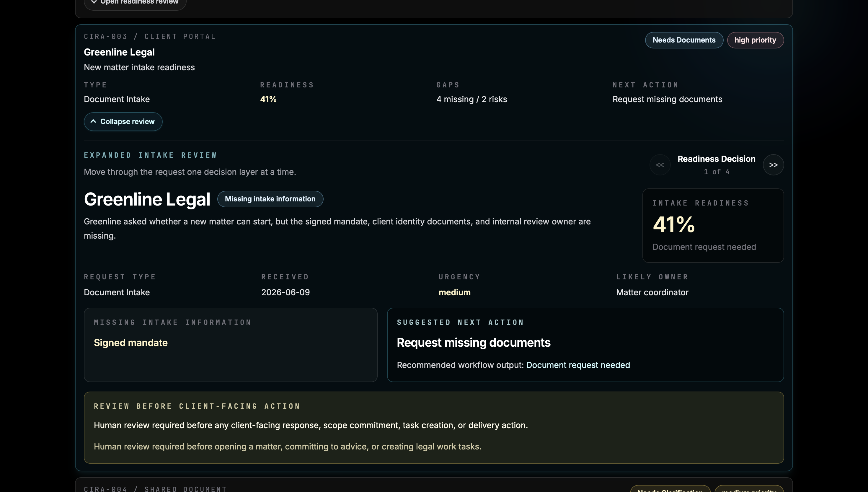Click the received date 2026-06-09

coord(285,293)
